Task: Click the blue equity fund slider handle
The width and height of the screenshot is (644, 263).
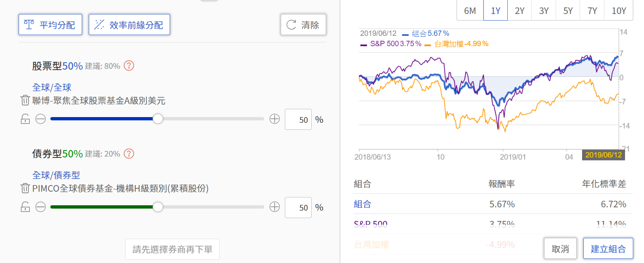Action: pyautogui.click(x=158, y=119)
